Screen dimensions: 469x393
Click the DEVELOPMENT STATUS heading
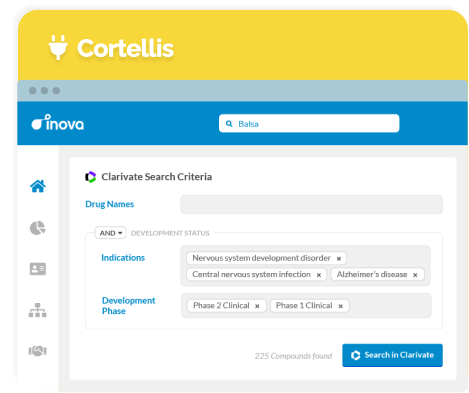tap(170, 233)
